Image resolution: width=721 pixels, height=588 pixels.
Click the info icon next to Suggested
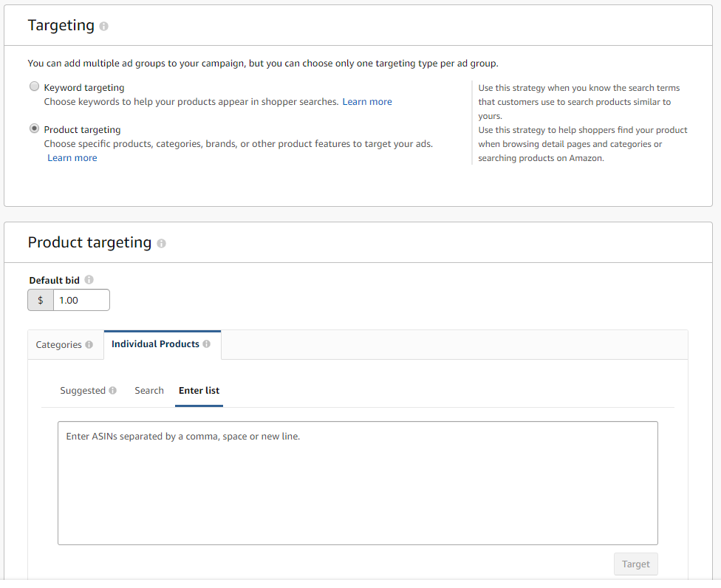(112, 391)
